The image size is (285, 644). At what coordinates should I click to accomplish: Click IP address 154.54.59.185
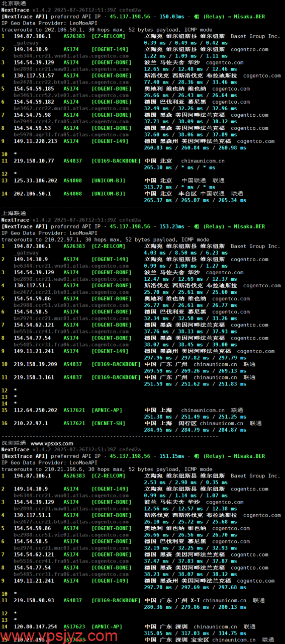point(34,89)
